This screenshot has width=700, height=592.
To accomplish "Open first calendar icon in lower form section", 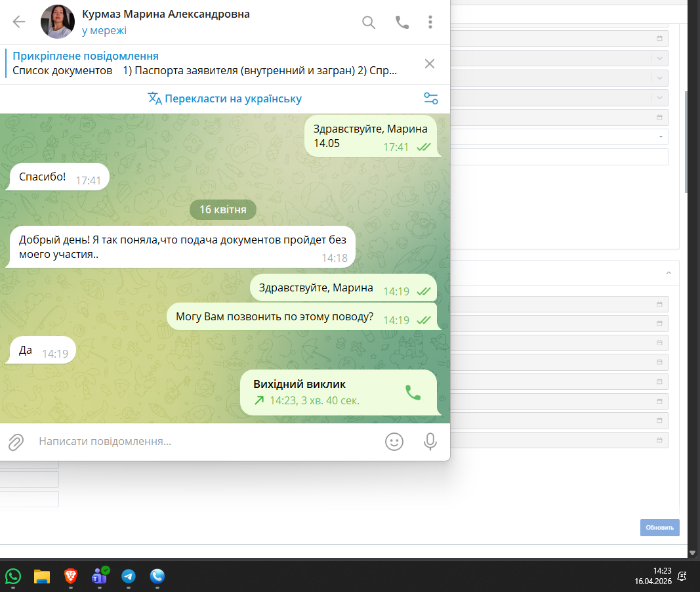I will pyautogui.click(x=659, y=304).
